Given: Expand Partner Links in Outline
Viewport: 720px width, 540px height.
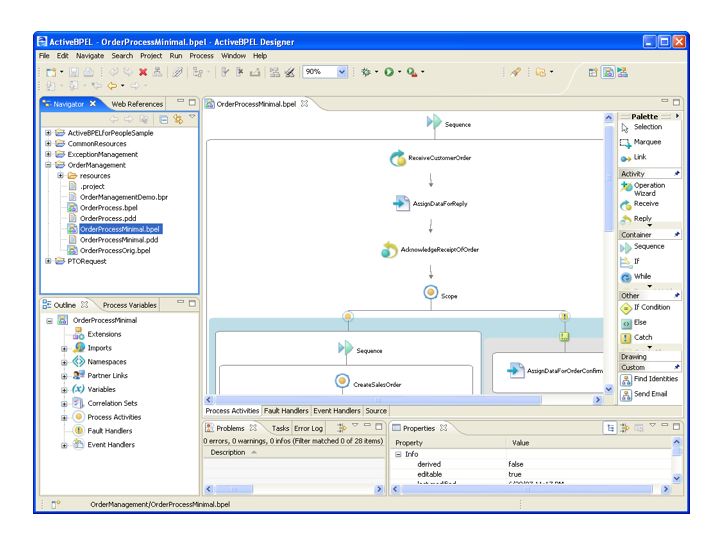Looking at the screenshot, I should tap(64, 376).
